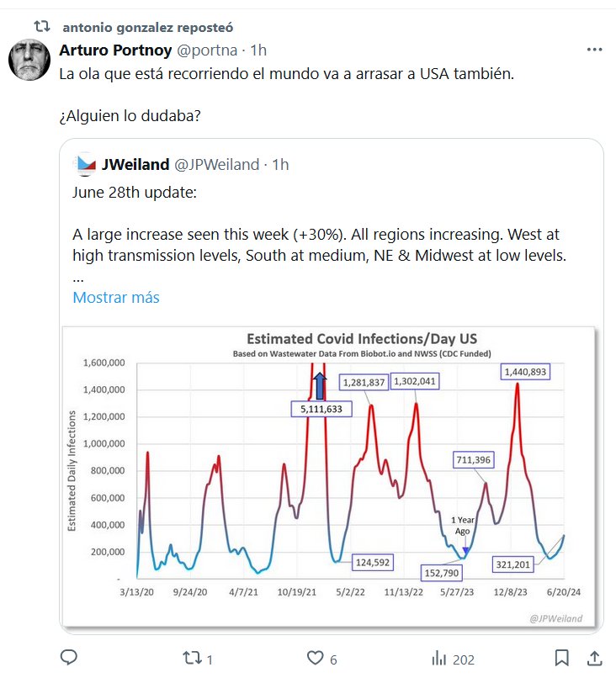Click Arturo Portnoy's profile picture
616x678 pixels.
click(x=29, y=61)
